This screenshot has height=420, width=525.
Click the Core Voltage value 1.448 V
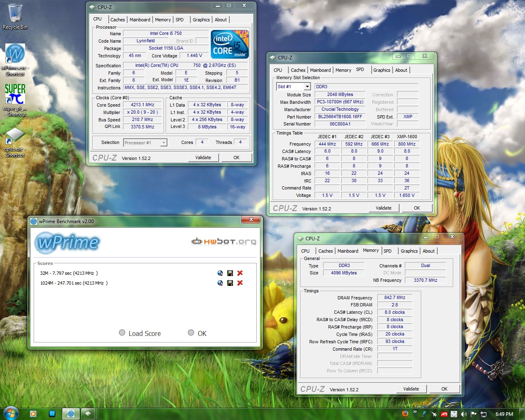tap(194, 56)
